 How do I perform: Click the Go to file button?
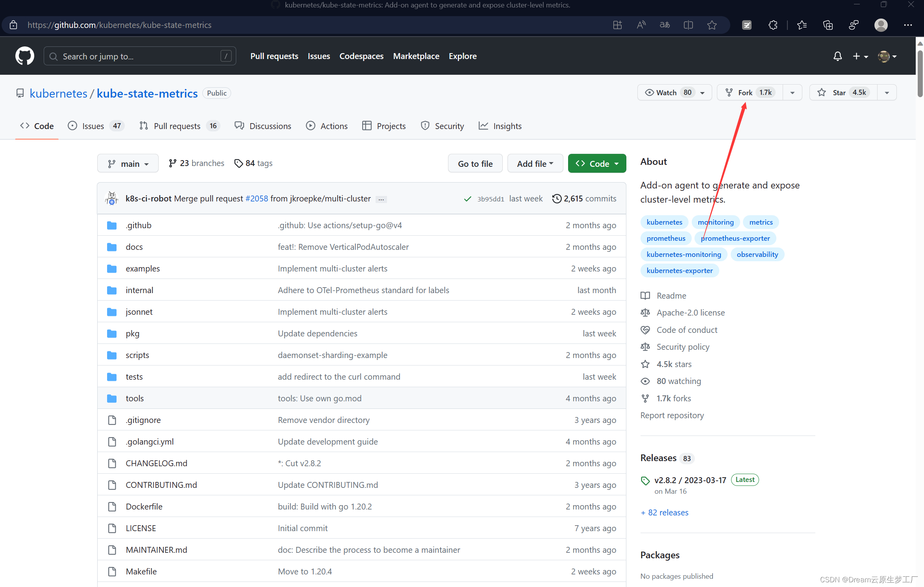click(x=475, y=164)
